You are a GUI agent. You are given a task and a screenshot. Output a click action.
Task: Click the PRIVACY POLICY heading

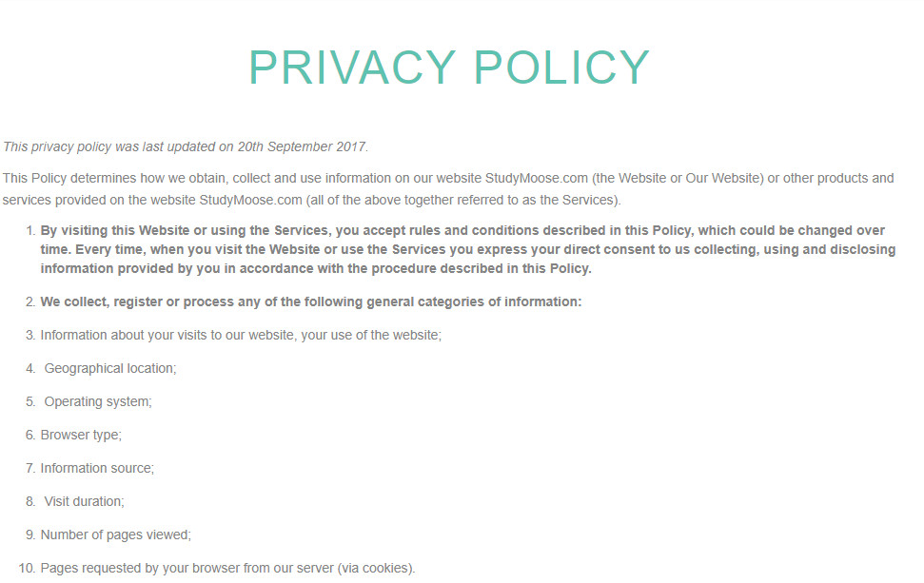pos(449,68)
